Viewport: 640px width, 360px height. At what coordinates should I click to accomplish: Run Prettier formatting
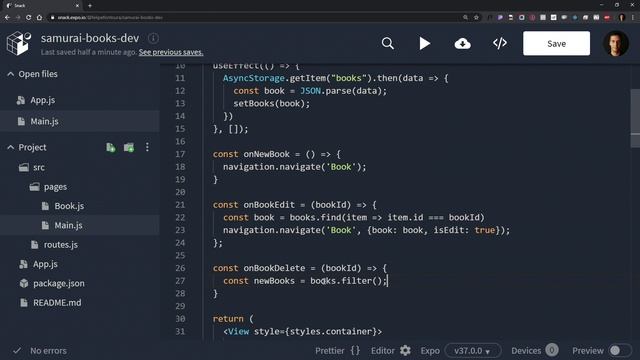338,351
